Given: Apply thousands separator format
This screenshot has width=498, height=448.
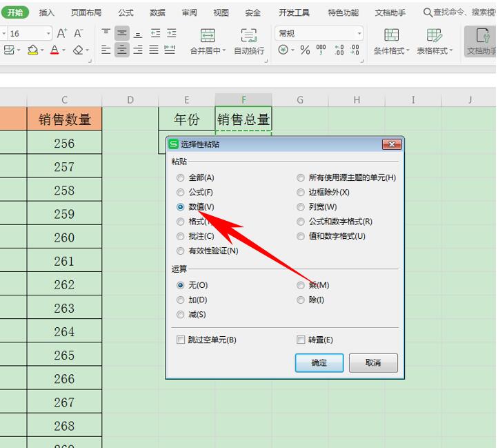Looking at the screenshot, I should (x=321, y=49).
